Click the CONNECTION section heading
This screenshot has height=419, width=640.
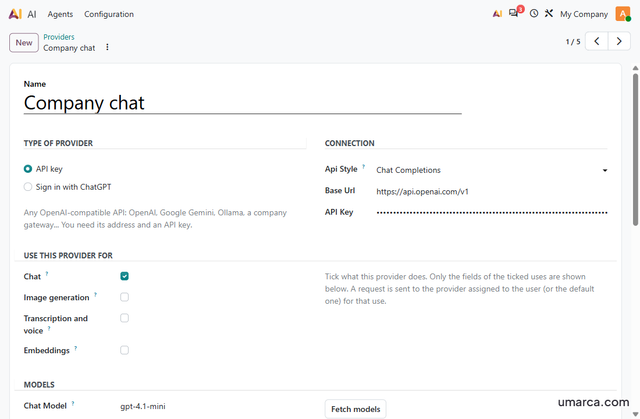pyautogui.click(x=349, y=143)
